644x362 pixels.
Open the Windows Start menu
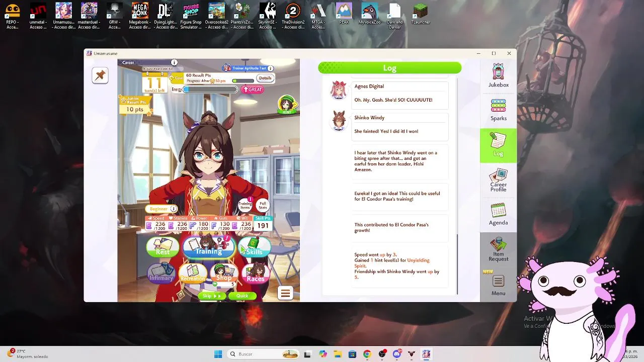[x=218, y=354]
